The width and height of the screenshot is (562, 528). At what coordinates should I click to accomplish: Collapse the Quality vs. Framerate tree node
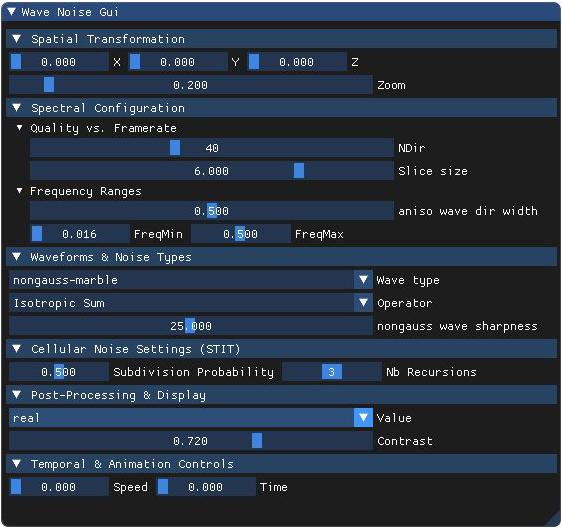coord(19,128)
